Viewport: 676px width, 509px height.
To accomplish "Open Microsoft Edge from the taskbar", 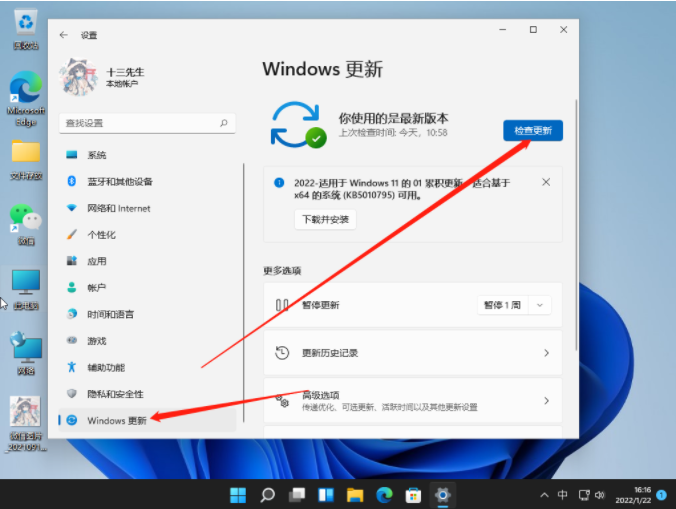I will point(384,494).
